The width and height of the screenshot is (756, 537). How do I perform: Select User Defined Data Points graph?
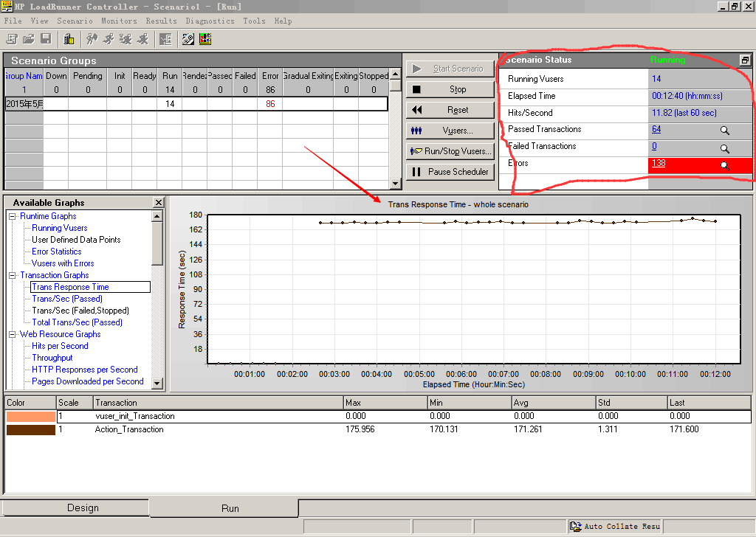76,240
